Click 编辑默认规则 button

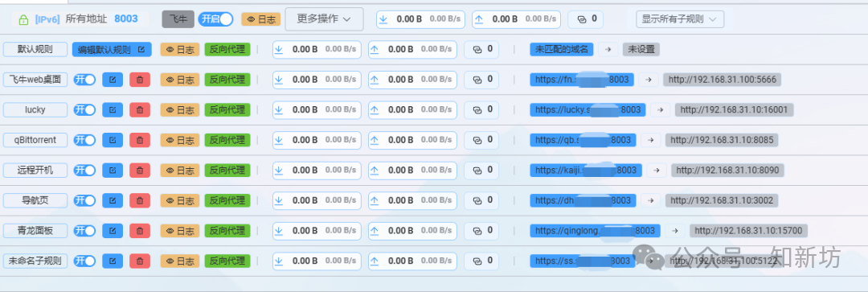click(112, 49)
